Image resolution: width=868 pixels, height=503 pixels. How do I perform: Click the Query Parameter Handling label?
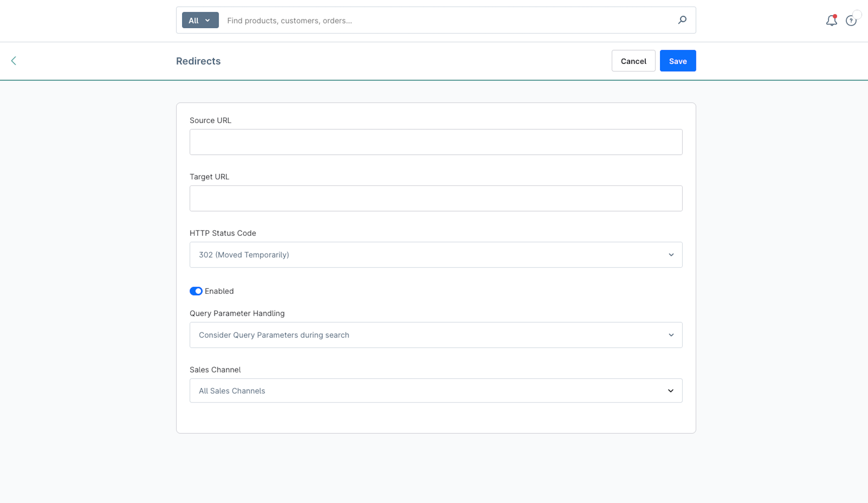click(237, 313)
